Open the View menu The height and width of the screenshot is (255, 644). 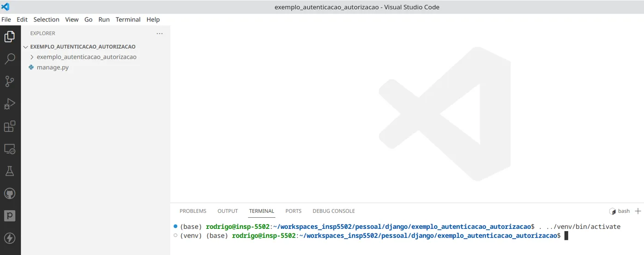coord(72,19)
